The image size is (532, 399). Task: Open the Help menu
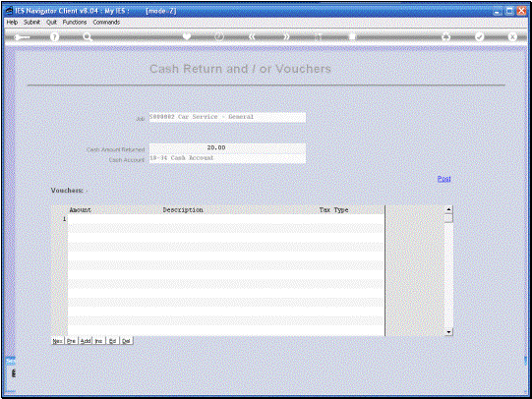(12, 22)
